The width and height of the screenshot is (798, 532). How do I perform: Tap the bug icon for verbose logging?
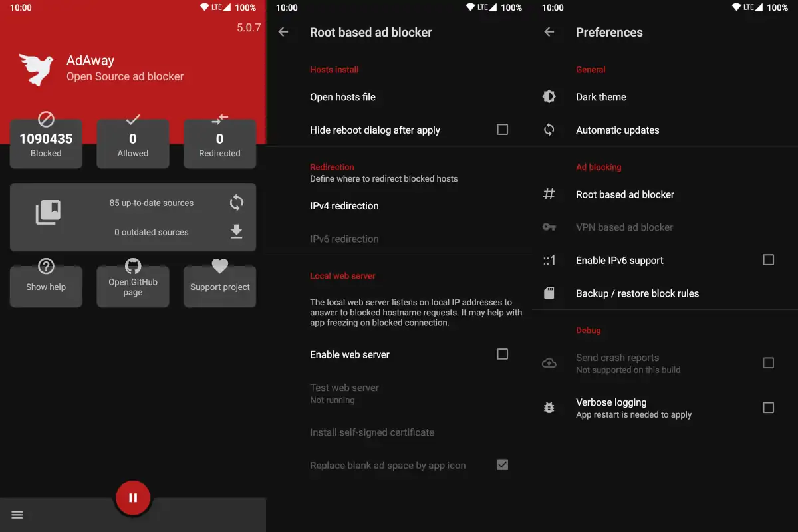[549, 408]
